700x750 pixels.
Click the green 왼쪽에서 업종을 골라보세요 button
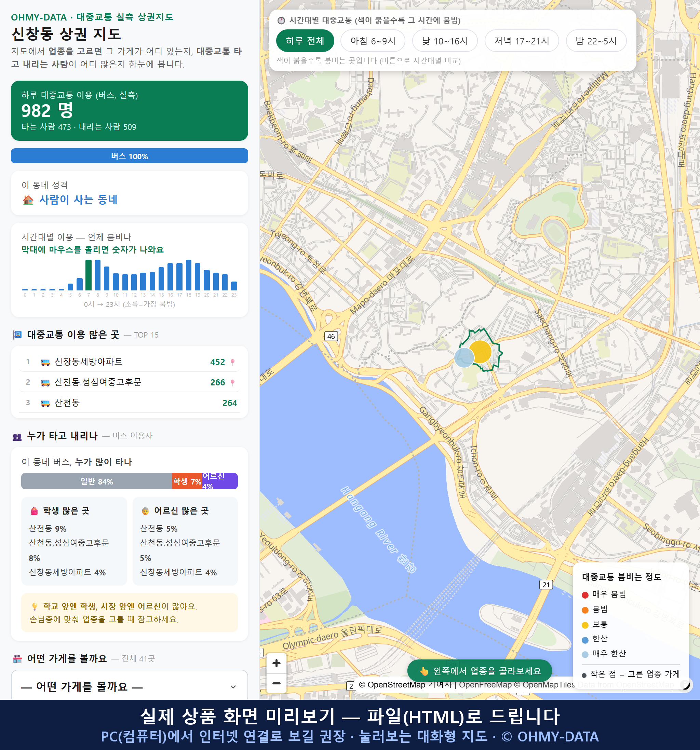(x=480, y=671)
